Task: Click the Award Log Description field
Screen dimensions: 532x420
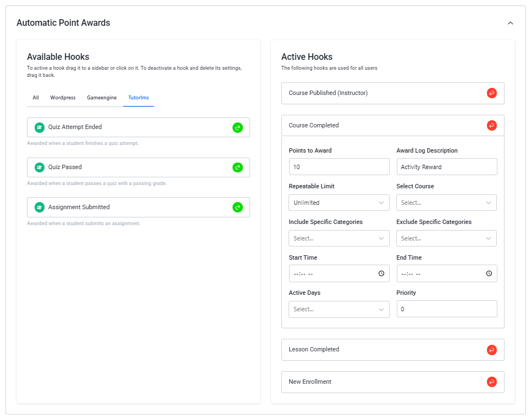Action: (x=447, y=167)
